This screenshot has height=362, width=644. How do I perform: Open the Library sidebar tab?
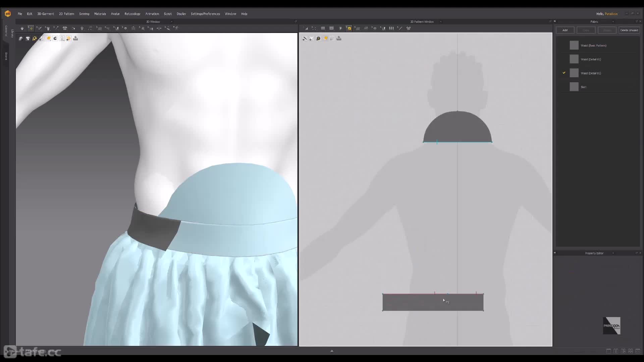(12, 33)
